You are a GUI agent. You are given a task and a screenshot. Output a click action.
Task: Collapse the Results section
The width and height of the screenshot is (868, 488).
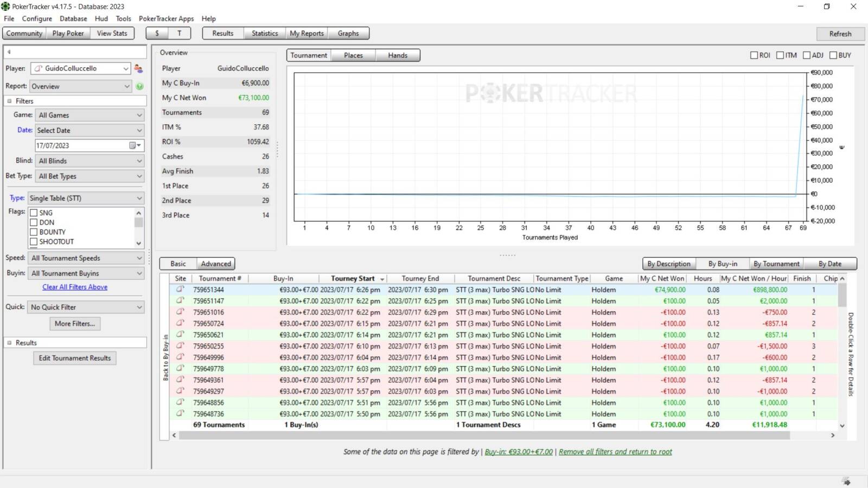point(9,343)
